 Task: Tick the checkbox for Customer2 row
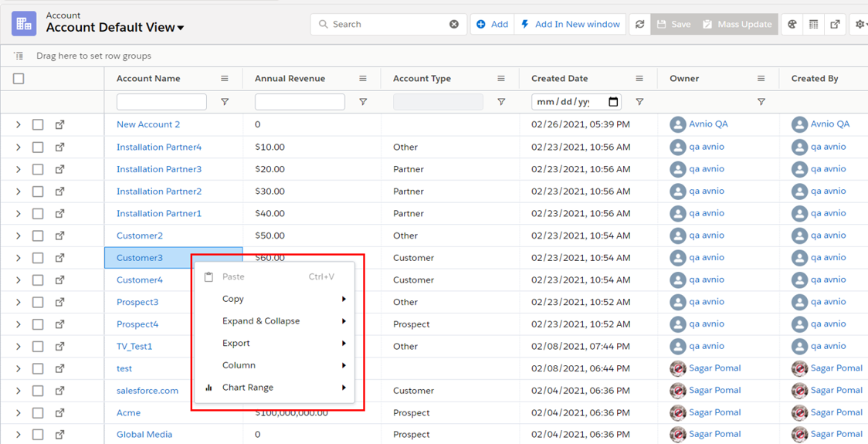click(x=38, y=236)
